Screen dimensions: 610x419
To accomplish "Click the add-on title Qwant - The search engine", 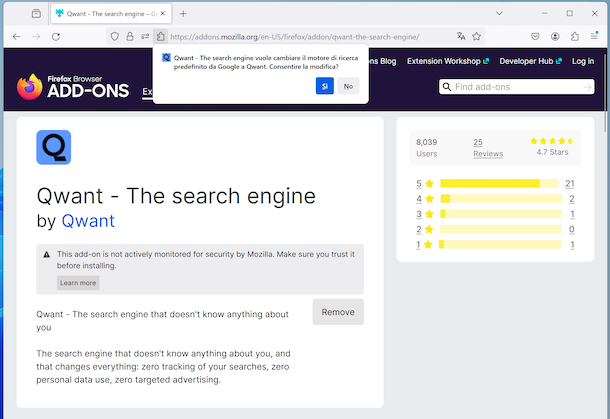I will (x=176, y=196).
